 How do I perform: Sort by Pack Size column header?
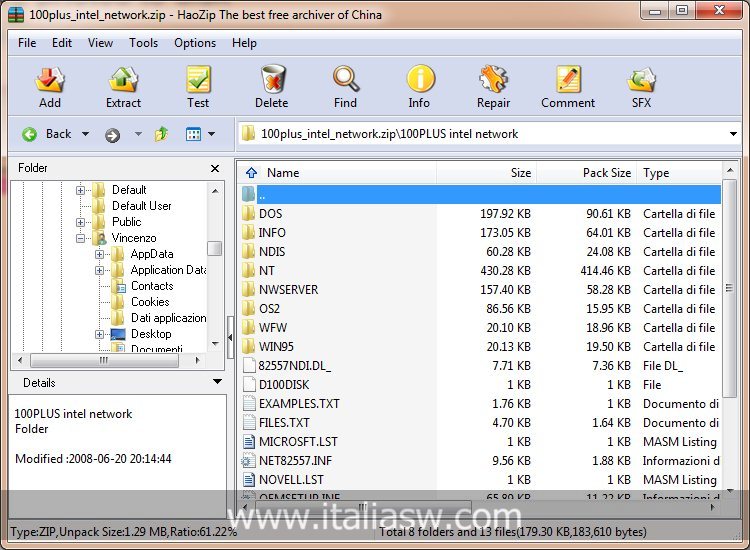[586, 173]
